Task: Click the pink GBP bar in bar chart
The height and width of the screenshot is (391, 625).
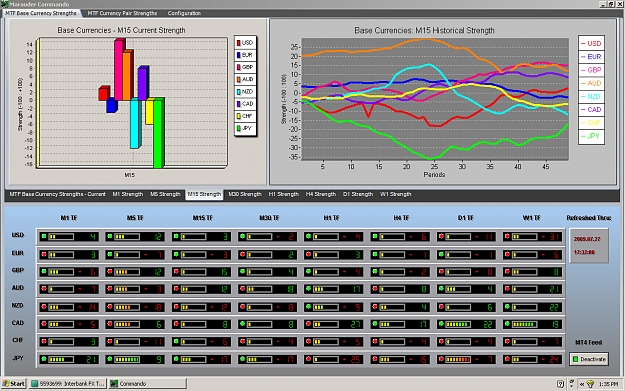Action: pos(120,69)
